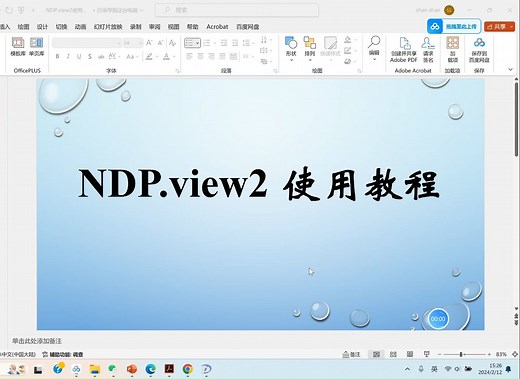
Task: Justify the paragraph text
Action: 222,56
